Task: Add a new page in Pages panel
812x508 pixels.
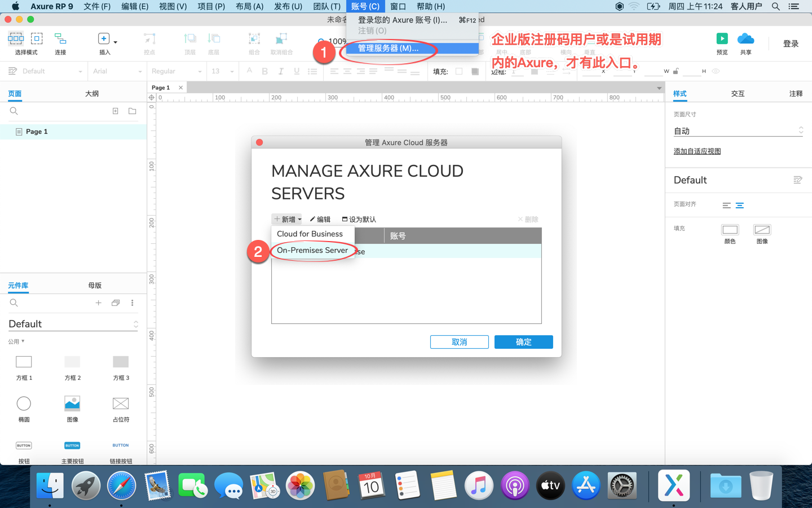Action: click(116, 111)
